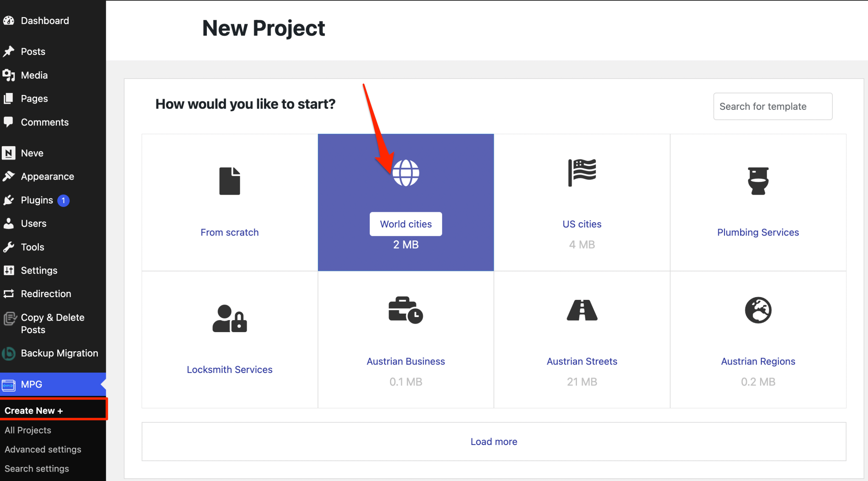
Task: Click the blank document From scratch icon
Action: (230, 181)
